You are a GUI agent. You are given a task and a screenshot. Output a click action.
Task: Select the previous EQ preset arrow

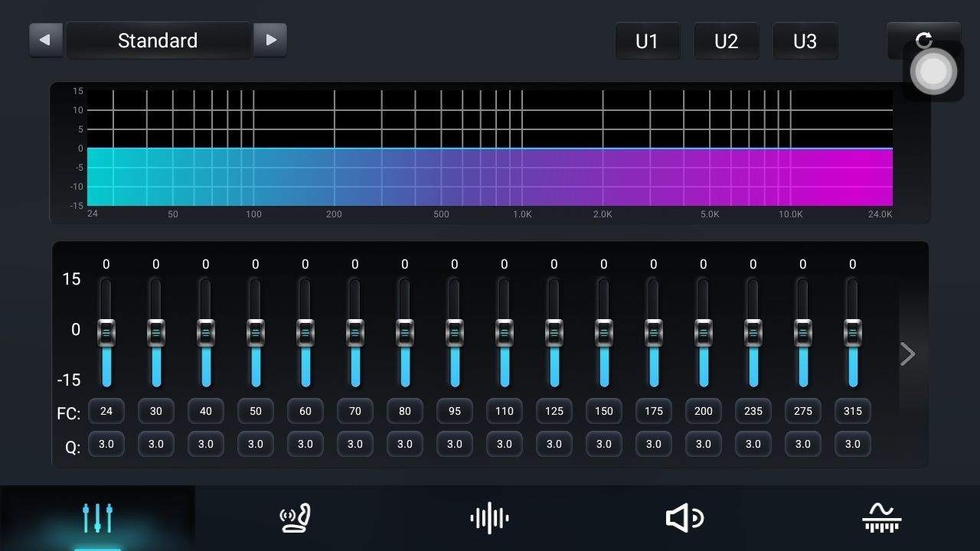pos(45,41)
